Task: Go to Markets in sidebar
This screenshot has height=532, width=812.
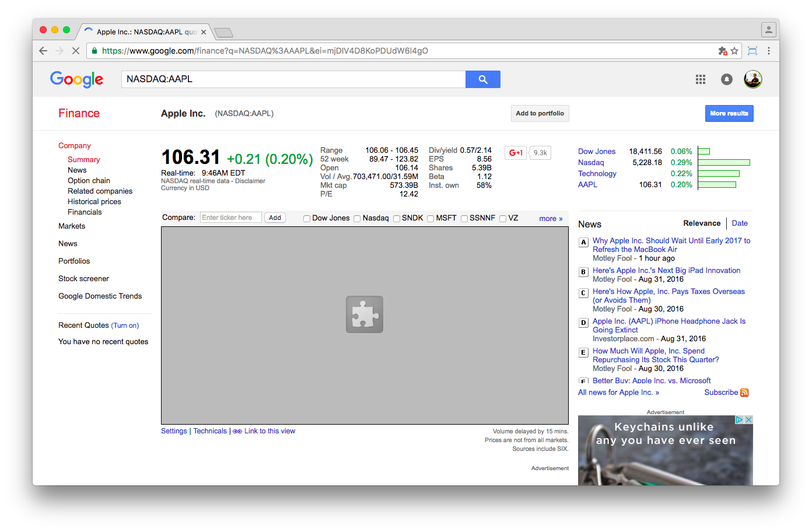Action: 72,226
